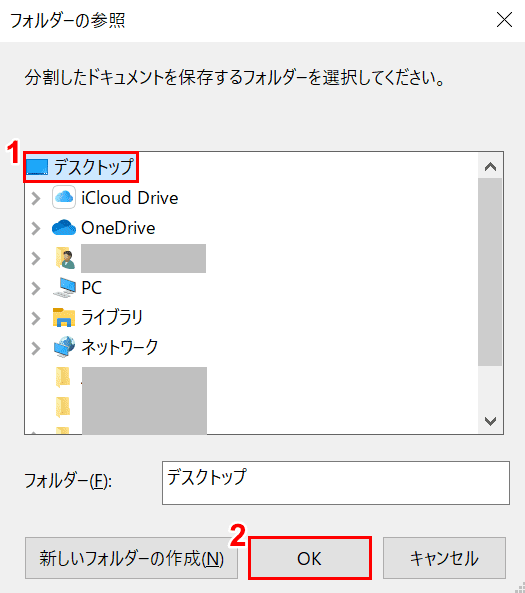Click the OK button
525x593 pixels.
pyautogui.click(x=310, y=558)
